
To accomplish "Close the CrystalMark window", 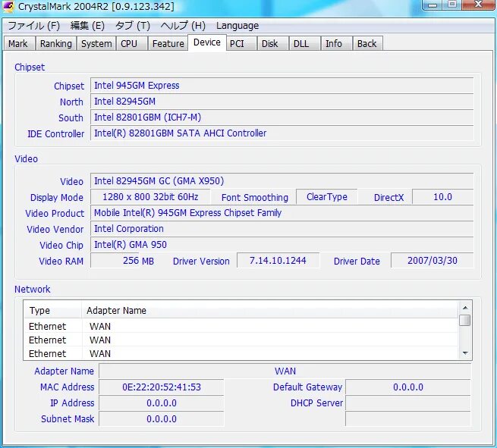I will pos(479,5).
